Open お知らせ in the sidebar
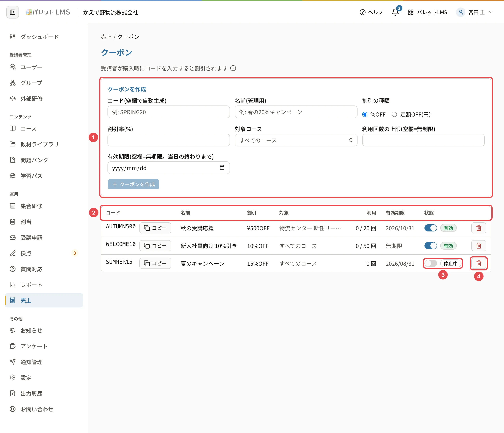This screenshot has height=433, width=504. point(44,331)
